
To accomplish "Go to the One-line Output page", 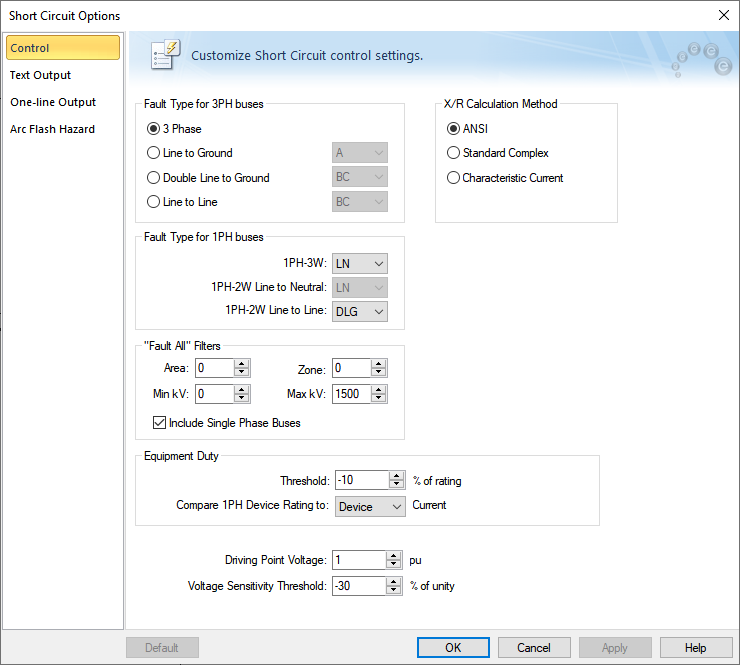I will [53, 102].
